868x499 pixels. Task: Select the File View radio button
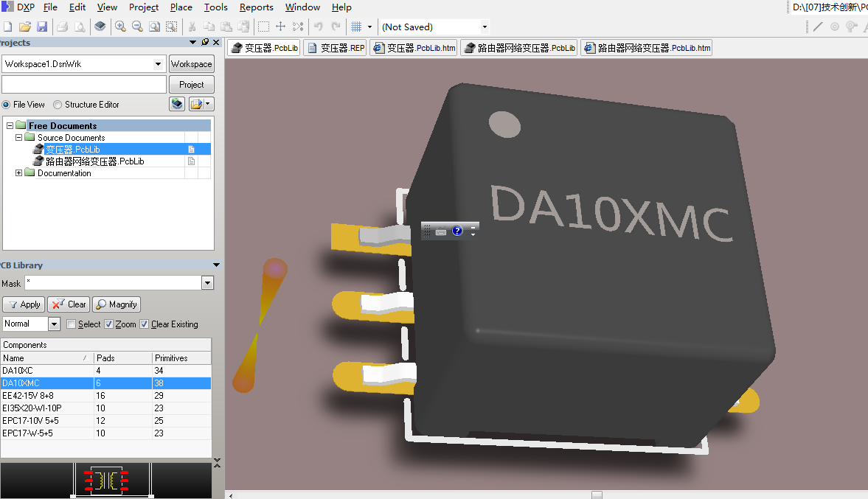click(x=6, y=105)
